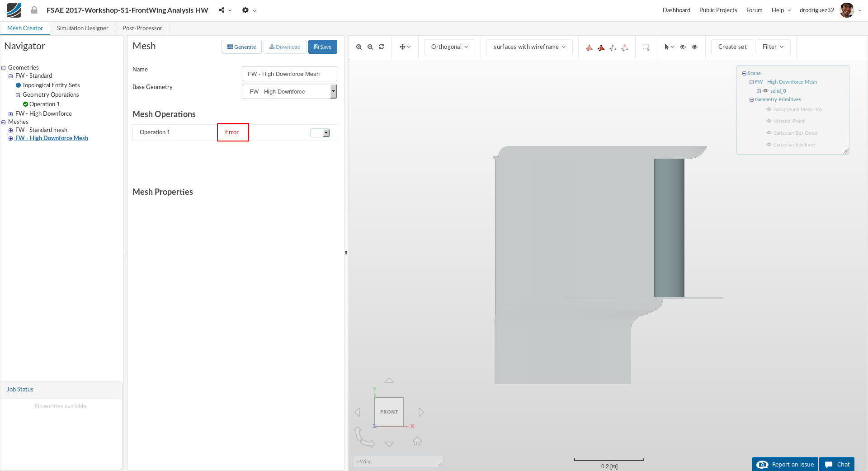This screenshot has height=471, width=868.
Task: Open the Chat button
Action: point(837,464)
